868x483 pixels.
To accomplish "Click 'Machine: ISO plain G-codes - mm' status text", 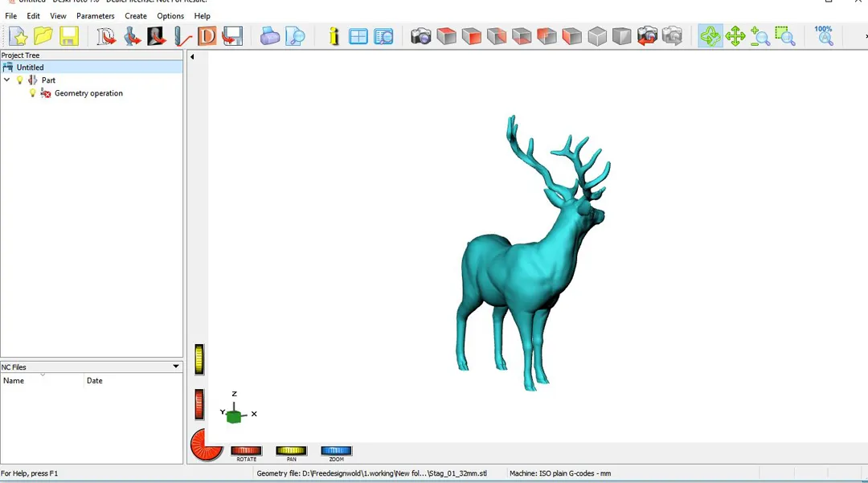I will pos(560,473).
